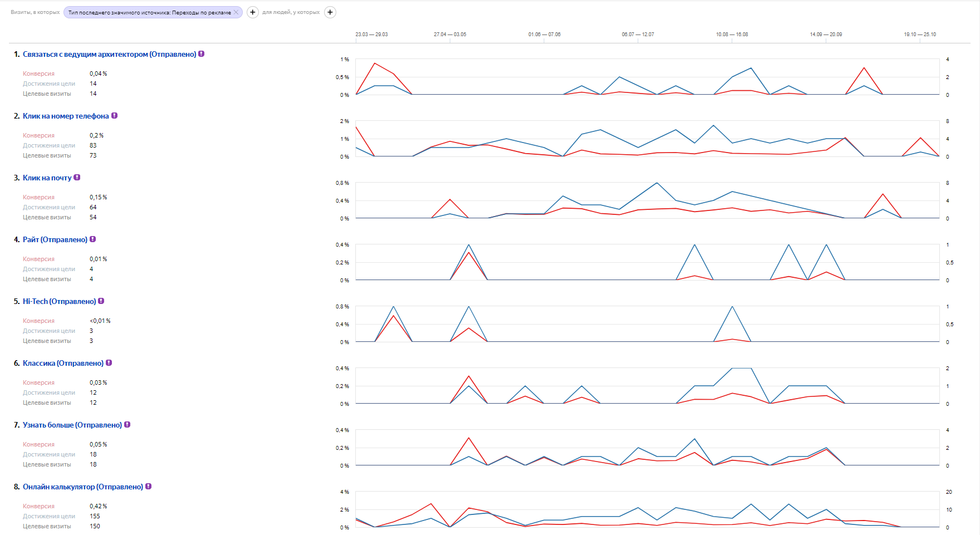This screenshot has height=535, width=980.
Task: Click info icon beside 'Связаться с ведущим архитектором'
Action: click(202, 54)
